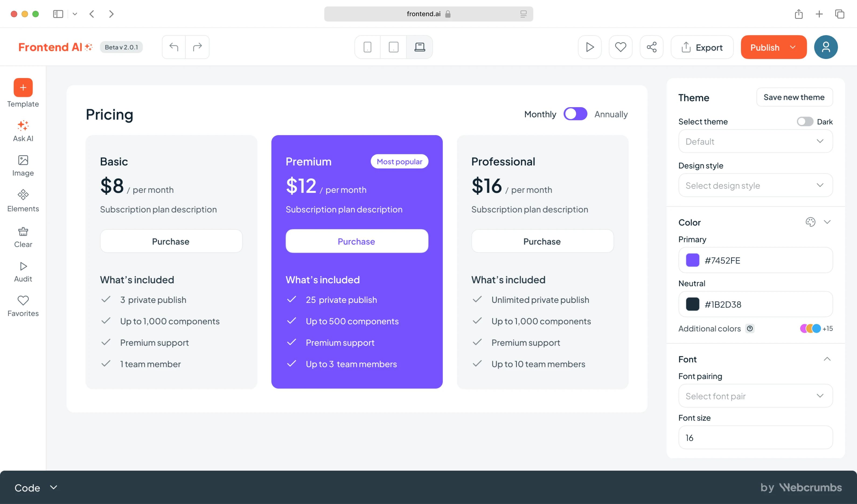Open the Default theme dropdown
Screen dimensions: 857x504
click(x=755, y=141)
